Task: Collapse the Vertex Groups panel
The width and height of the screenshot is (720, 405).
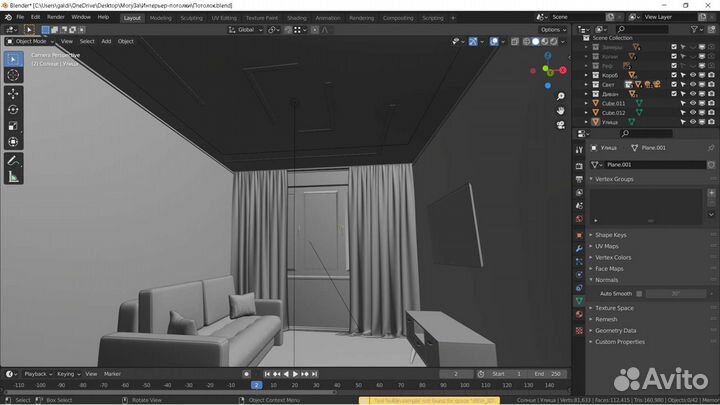Action: tap(614, 179)
